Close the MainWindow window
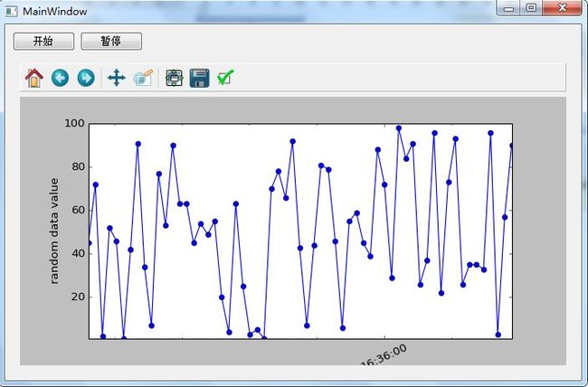 pos(562,8)
